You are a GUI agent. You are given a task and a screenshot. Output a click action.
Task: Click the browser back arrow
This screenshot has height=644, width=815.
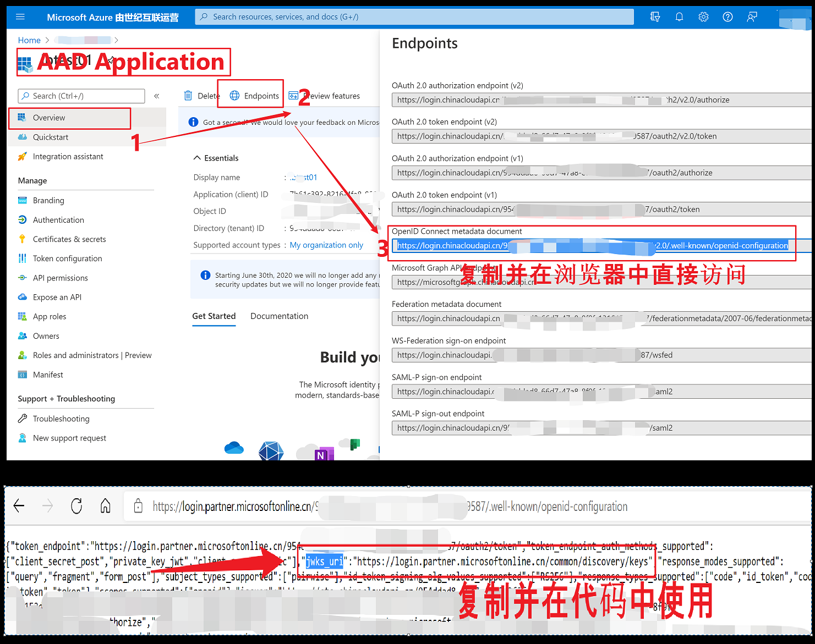point(19,506)
